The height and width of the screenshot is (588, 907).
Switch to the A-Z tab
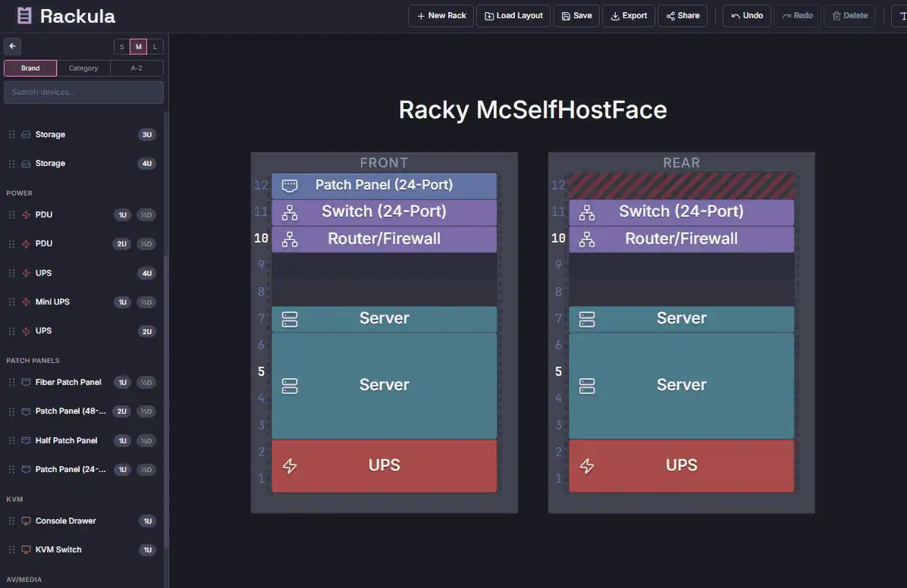(x=137, y=68)
